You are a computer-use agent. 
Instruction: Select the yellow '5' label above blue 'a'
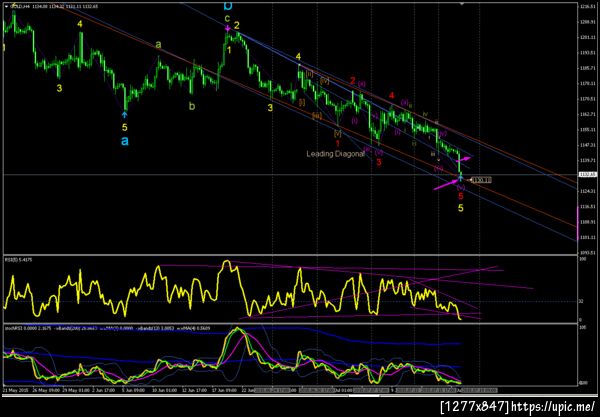click(125, 128)
